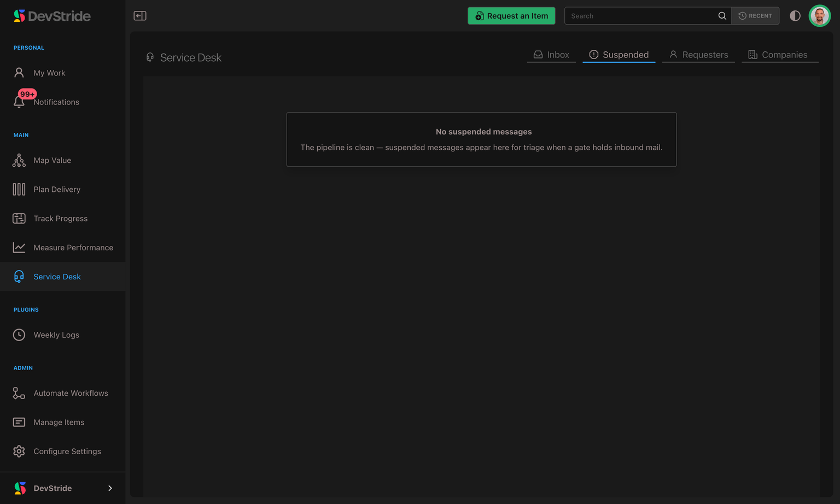
Task: Click the 99+ notifications badge
Action: (x=27, y=94)
